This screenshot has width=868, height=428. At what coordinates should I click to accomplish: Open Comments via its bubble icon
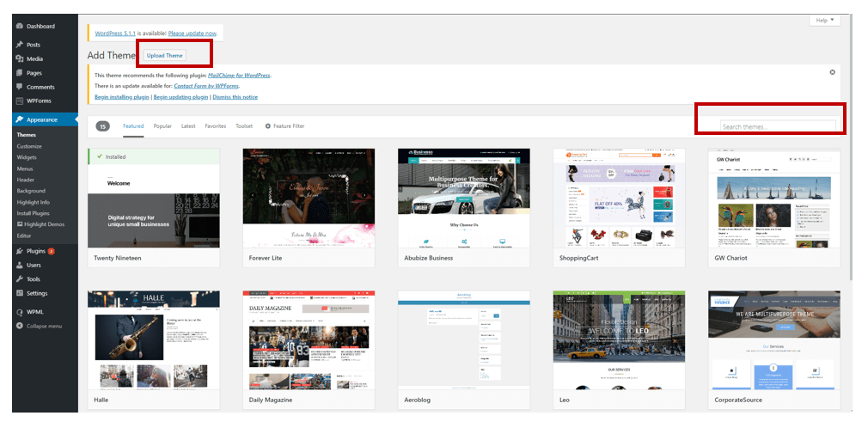tap(19, 87)
